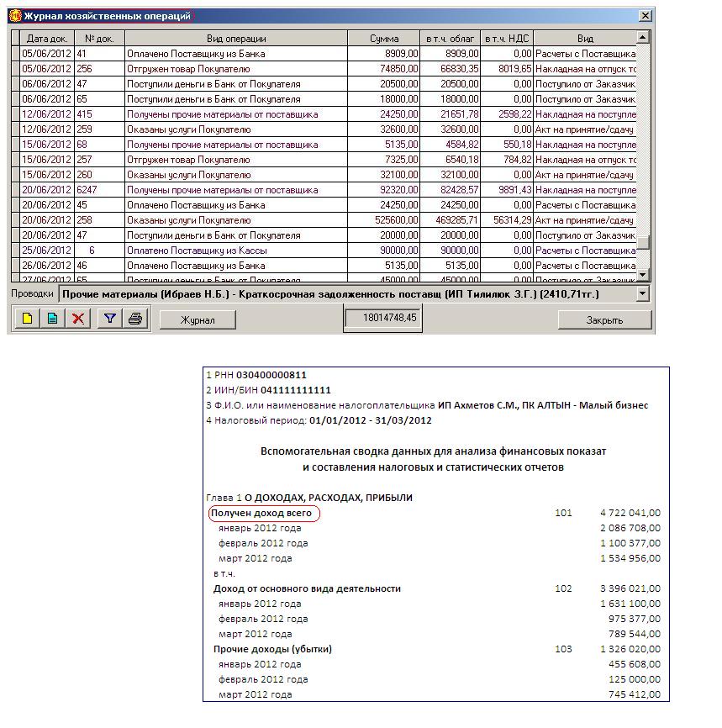This screenshot has width=722, height=728.
Task: Click Доход от основного вида деятельности line
Action: click(x=307, y=588)
